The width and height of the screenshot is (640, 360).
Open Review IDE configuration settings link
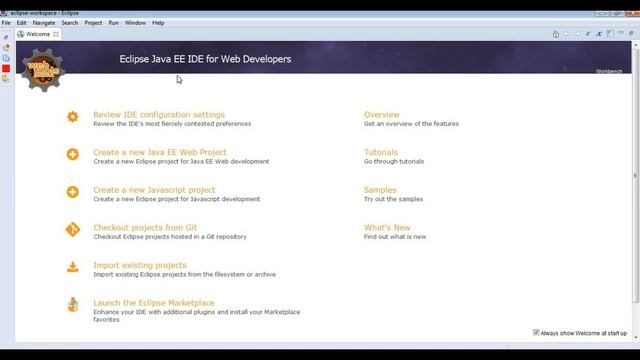(x=159, y=115)
